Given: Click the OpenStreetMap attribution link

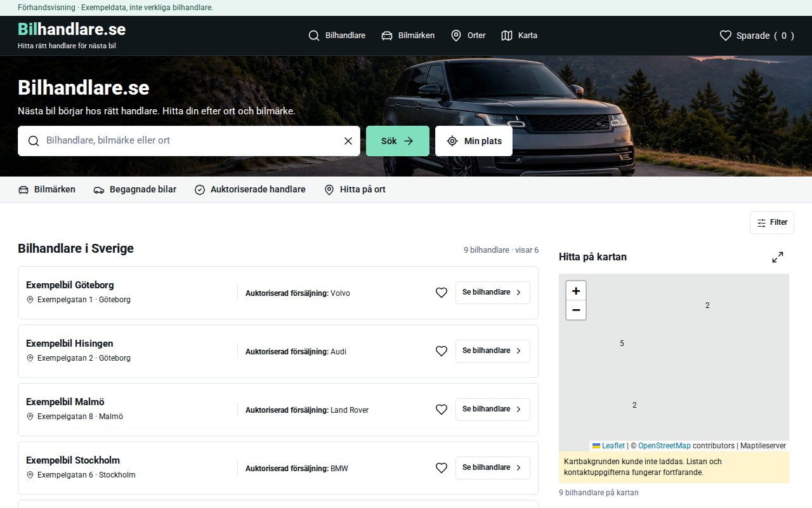Looking at the screenshot, I should tap(664, 446).
